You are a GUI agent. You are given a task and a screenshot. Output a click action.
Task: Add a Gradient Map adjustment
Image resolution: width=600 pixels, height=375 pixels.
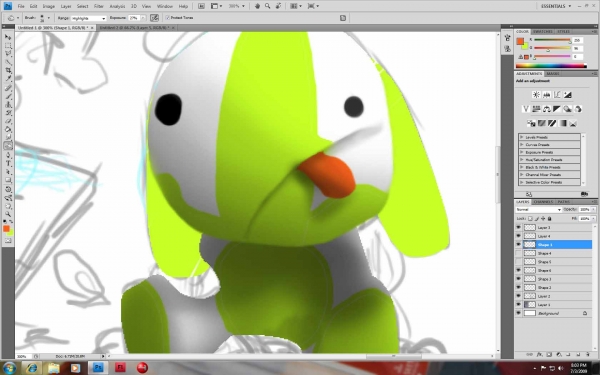click(562, 123)
